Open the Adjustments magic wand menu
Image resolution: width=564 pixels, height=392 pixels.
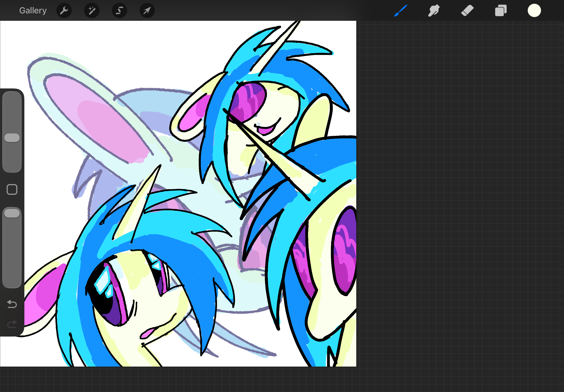click(92, 11)
